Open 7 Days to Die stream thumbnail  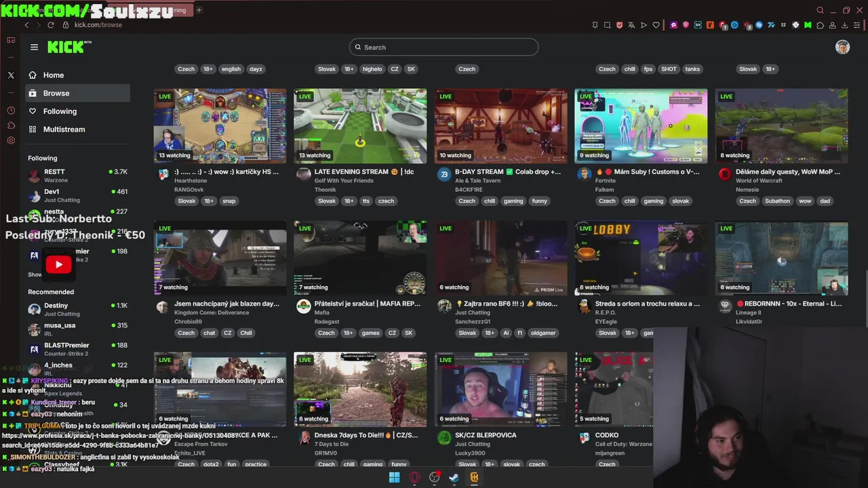tap(360, 389)
